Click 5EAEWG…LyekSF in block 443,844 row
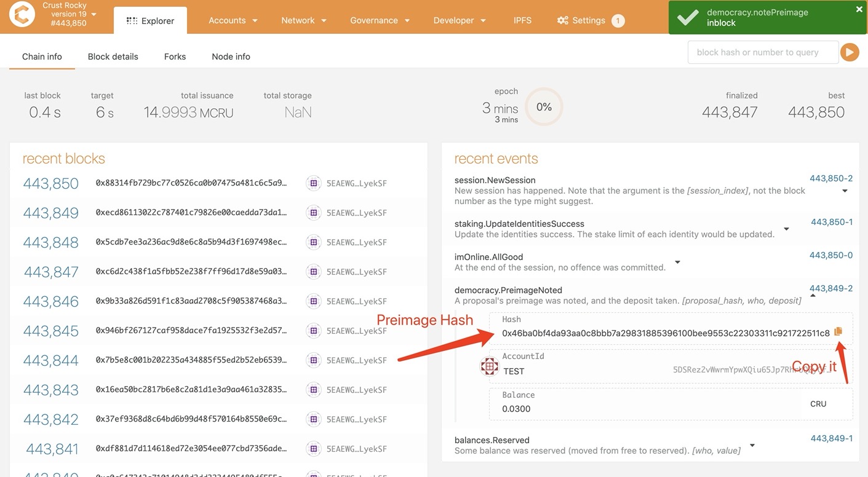 tap(357, 360)
